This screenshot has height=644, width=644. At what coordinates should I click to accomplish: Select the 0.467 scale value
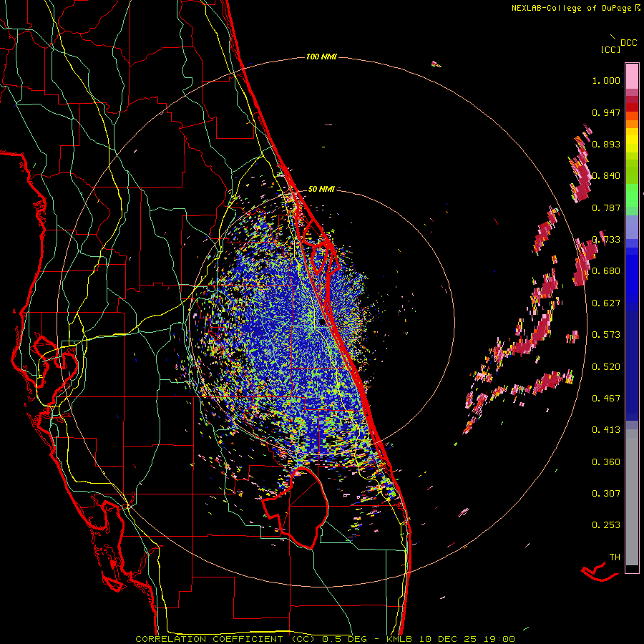pyautogui.click(x=606, y=399)
